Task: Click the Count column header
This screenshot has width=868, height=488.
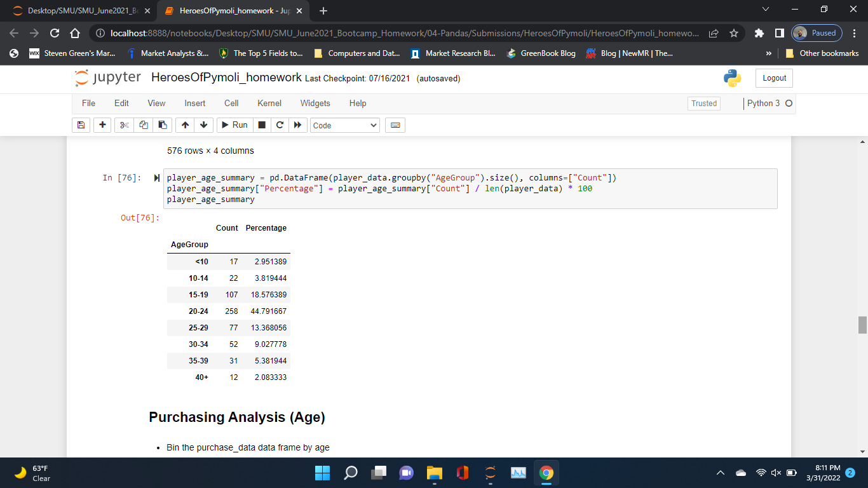Action: pyautogui.click(x=227, y=228)
